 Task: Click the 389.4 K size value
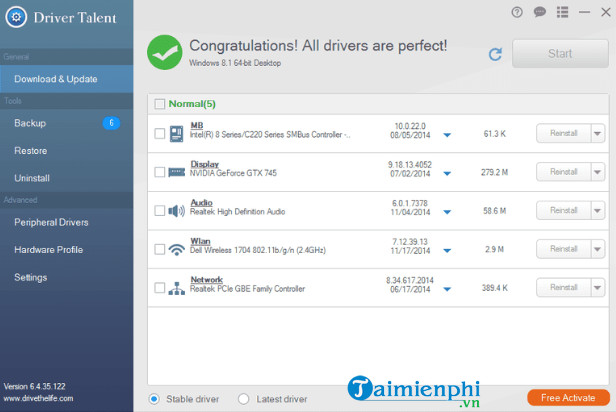pos(495,288)
